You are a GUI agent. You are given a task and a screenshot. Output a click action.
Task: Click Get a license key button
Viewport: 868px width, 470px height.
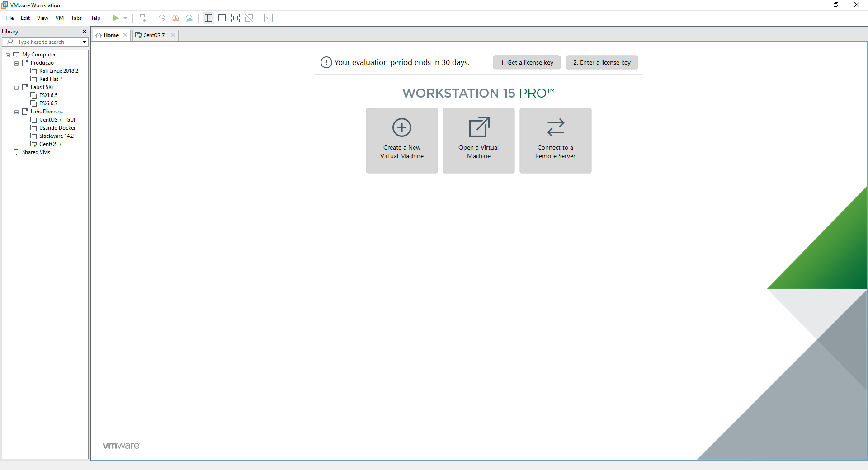pyautogui.click(x=526, y=62)
